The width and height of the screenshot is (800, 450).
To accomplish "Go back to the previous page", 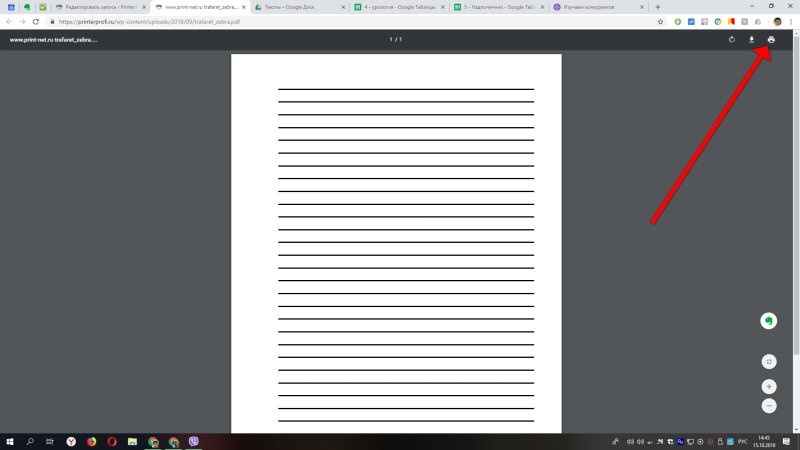I will (8, 21).
